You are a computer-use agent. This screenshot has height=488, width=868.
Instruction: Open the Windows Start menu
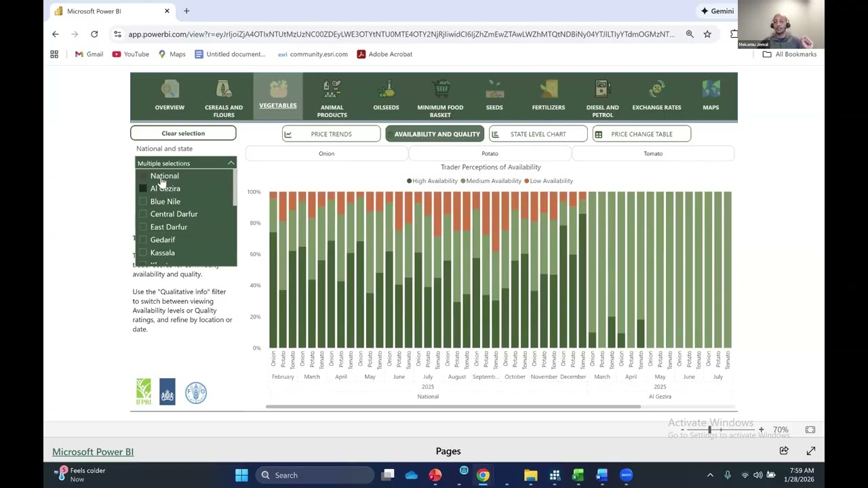point(241,475)
